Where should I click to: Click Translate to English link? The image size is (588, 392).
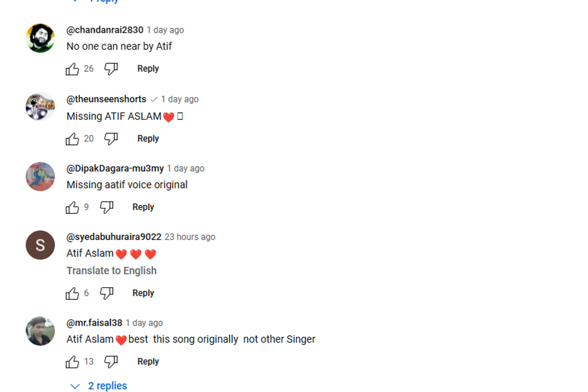[x=112, y=271]
